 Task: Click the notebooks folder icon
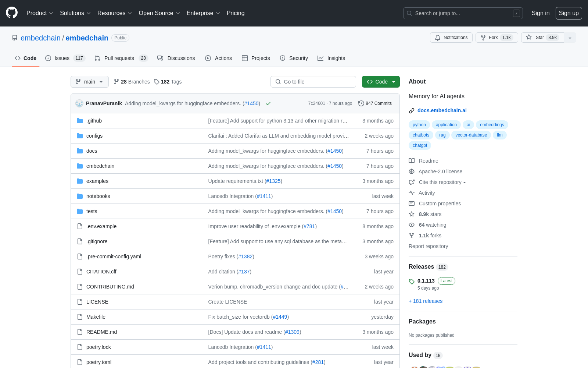pos(80,196)
